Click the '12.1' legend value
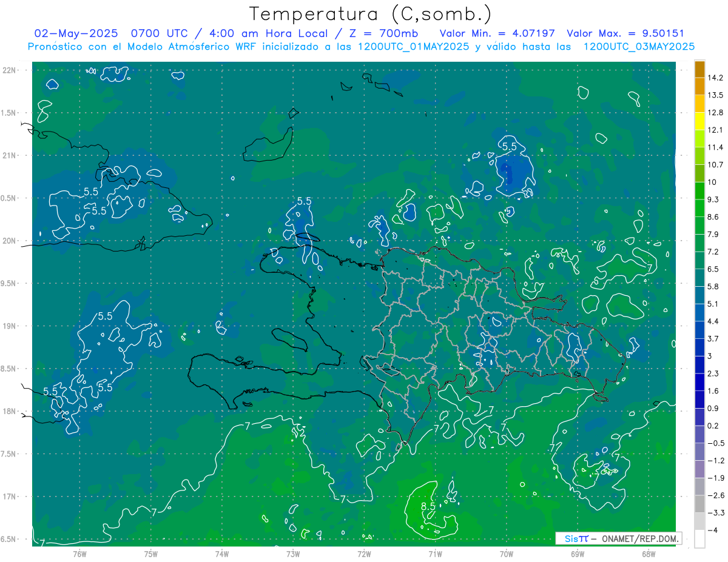The image size is (728, 562). pos(716,130)
